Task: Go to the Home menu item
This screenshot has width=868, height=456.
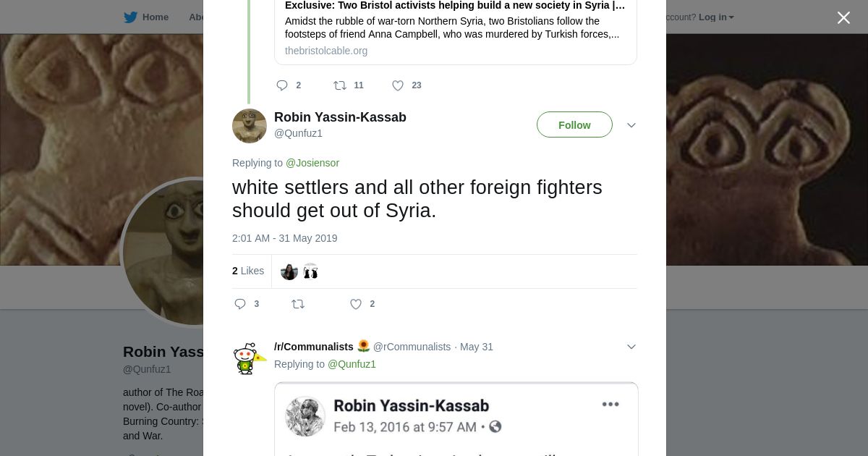Action: click(x=156, y=17)
